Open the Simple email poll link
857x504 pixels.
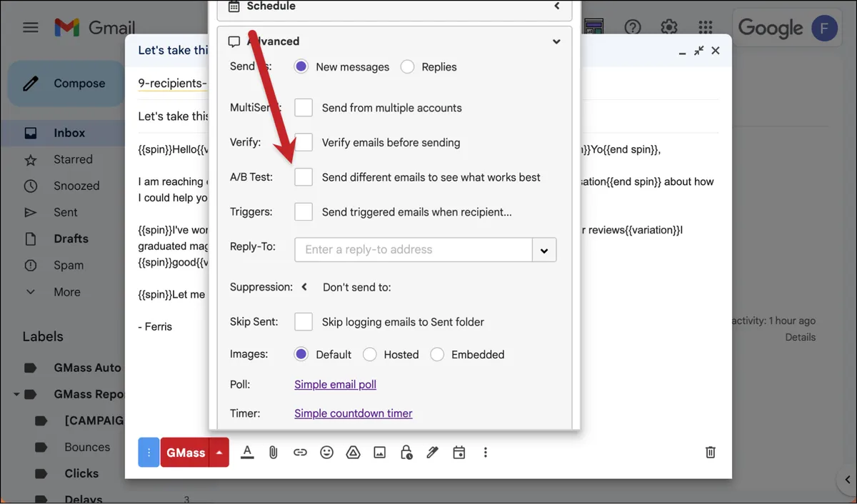[335, 384]
